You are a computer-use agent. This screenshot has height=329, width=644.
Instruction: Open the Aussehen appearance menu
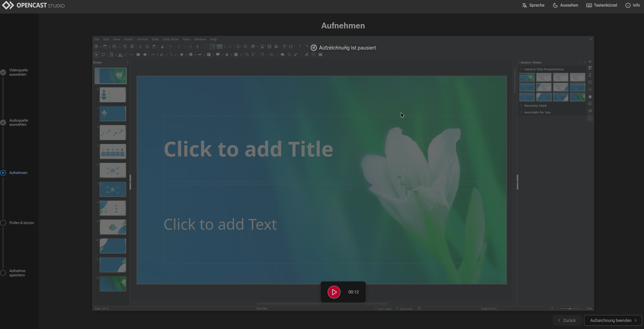pos(565,5)
